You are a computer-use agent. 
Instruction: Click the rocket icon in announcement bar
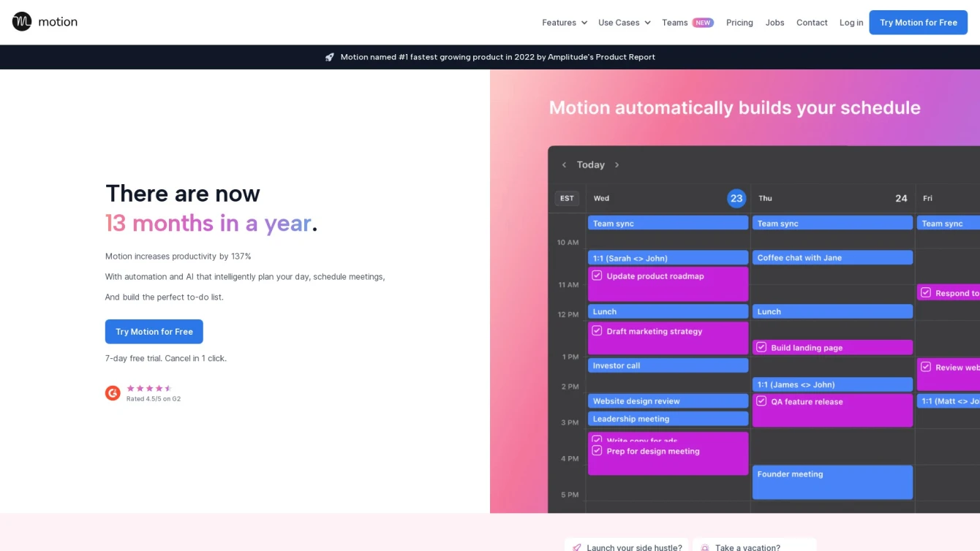click(x=330, y=57)
